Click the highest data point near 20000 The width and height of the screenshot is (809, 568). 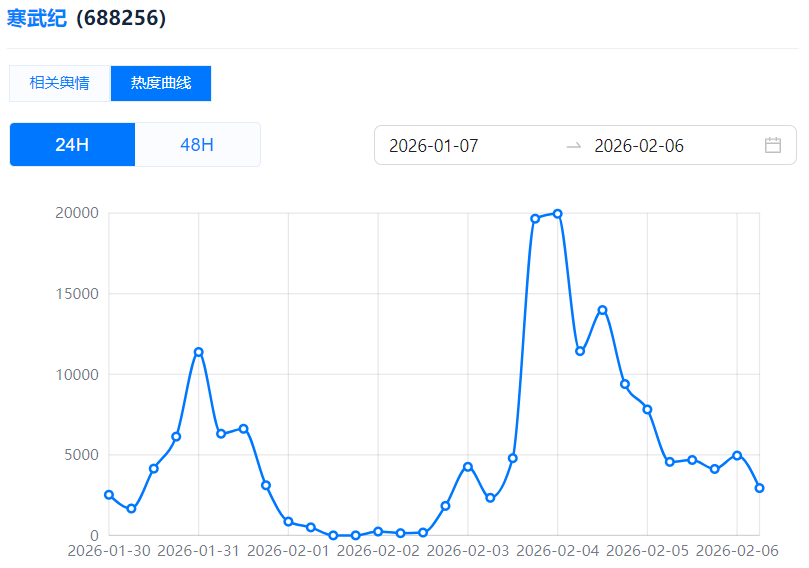point(557,213)
